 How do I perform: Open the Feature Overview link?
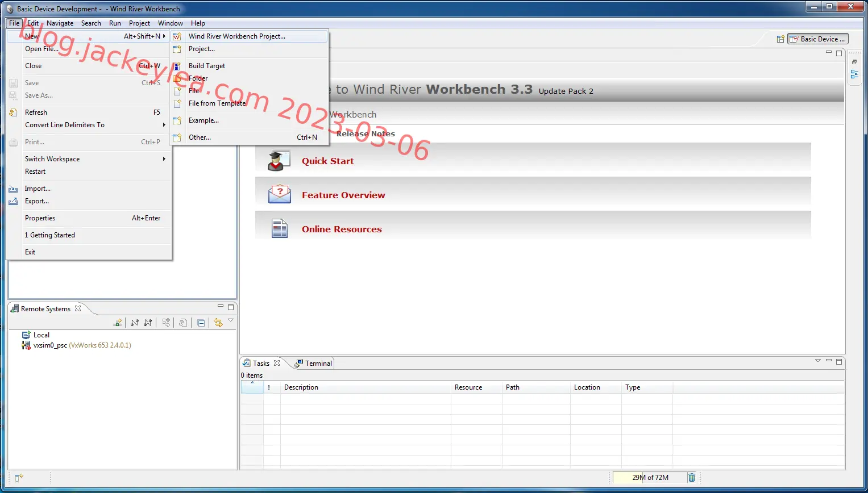click(x=343, y=195)
